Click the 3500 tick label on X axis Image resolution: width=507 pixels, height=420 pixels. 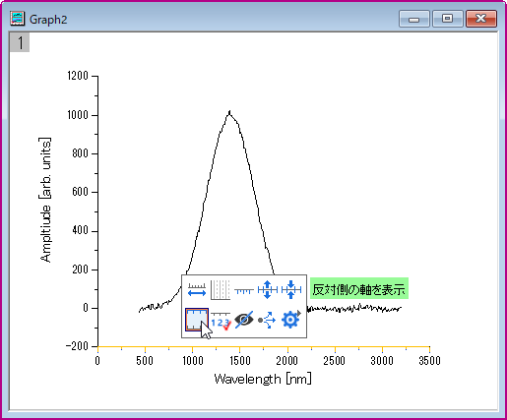pos(429,361)
